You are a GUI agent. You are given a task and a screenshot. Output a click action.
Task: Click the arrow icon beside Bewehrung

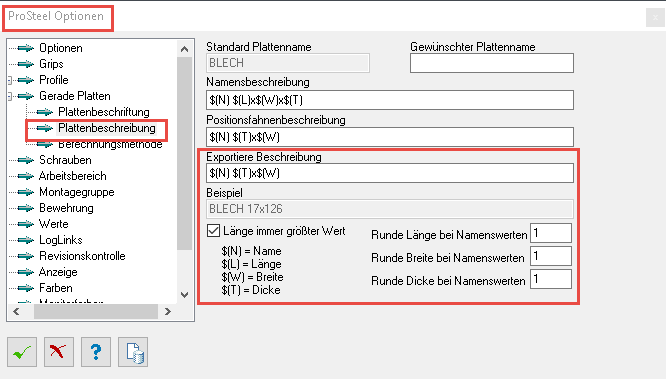pos(26,208)
